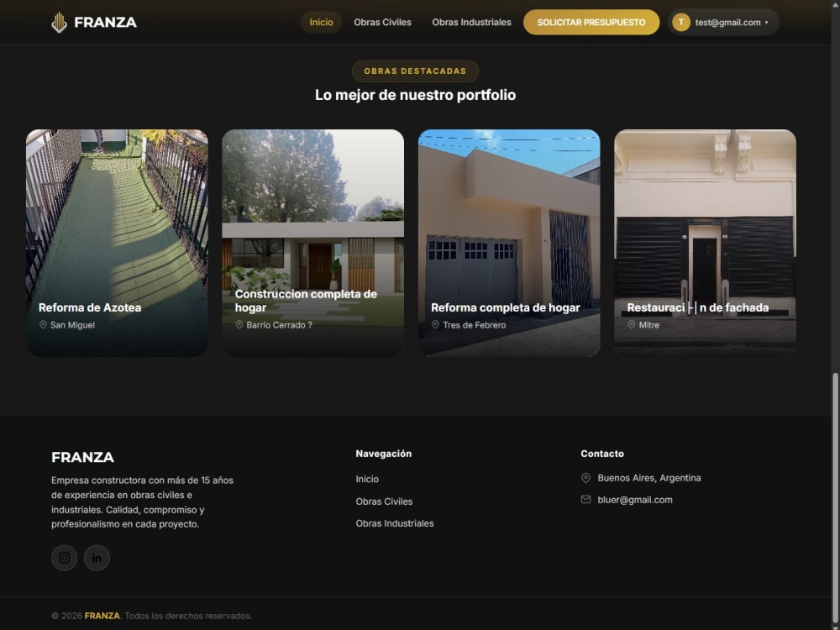Click the Franza logo icon in header
Image resolution: width=840 pixels, height=630 pixels.
(59, 22)
